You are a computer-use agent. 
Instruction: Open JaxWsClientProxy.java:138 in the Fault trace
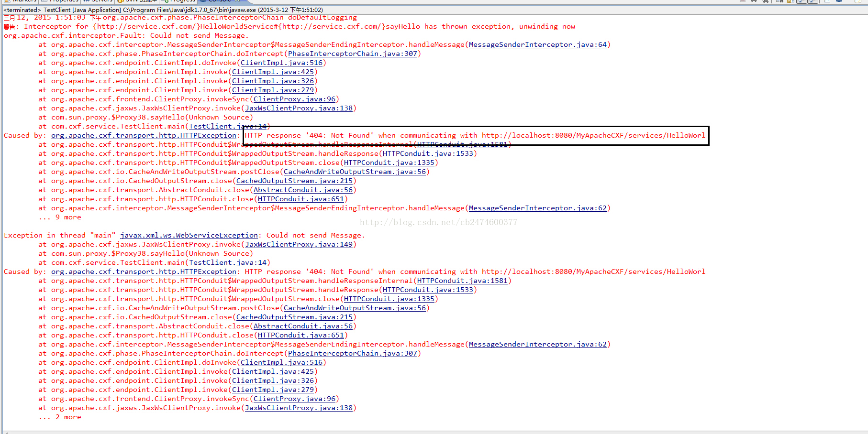[299, 108]
